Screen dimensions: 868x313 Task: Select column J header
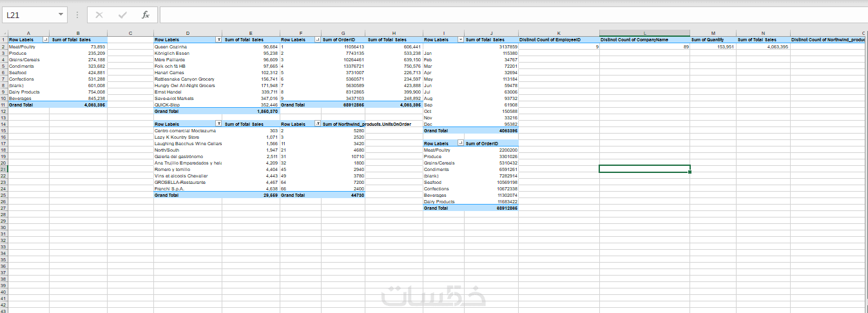pos(491,33)
